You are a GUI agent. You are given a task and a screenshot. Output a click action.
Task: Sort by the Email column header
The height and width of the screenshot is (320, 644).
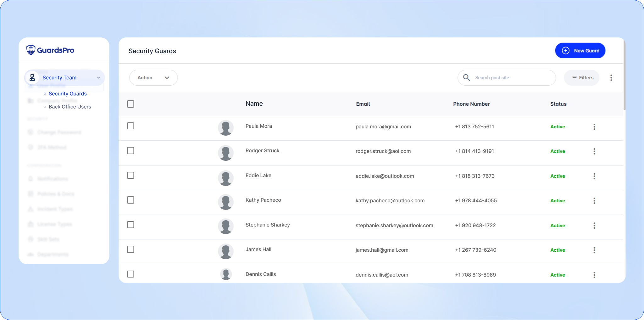click(x=363, y=104)
